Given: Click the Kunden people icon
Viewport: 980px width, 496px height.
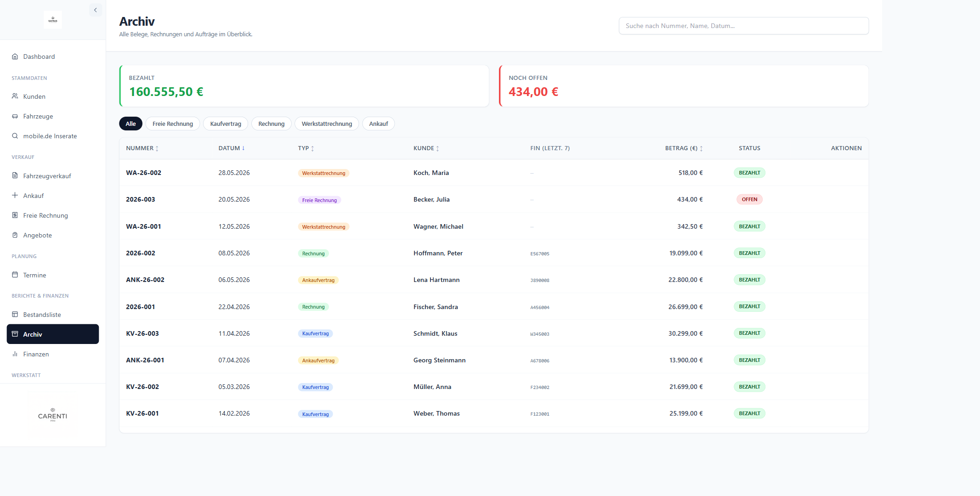Looking at the screenshot, I should [15, 96].
